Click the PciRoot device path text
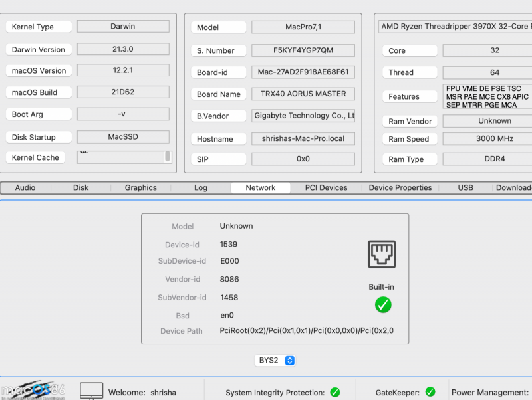The width and height of the screenshot is (532, 400). point(307,330)
